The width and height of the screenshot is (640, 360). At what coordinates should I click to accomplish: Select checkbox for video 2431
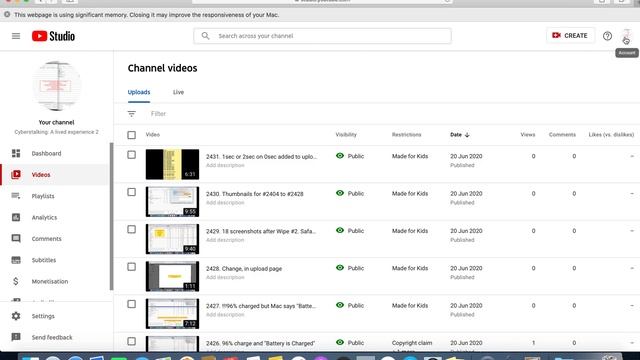coord(131,155)
